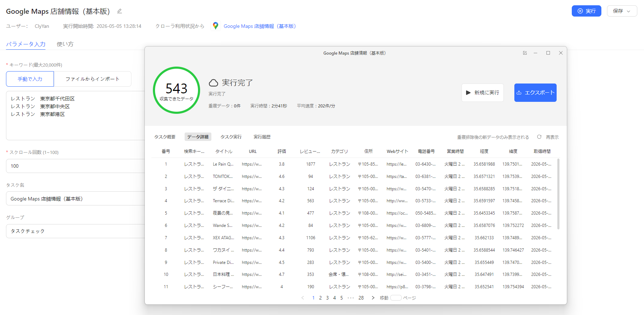Click the Webサイト column header
644x315 pixels.
coord(397,152)
